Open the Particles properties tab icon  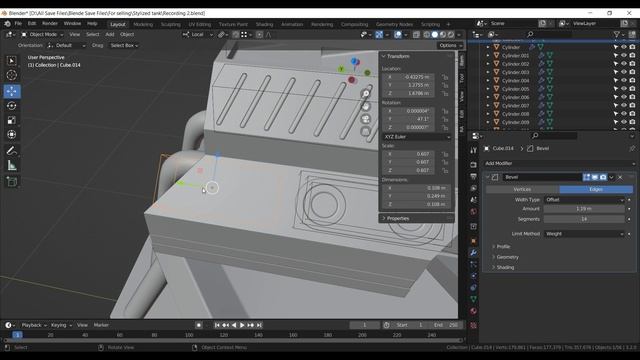473,264
